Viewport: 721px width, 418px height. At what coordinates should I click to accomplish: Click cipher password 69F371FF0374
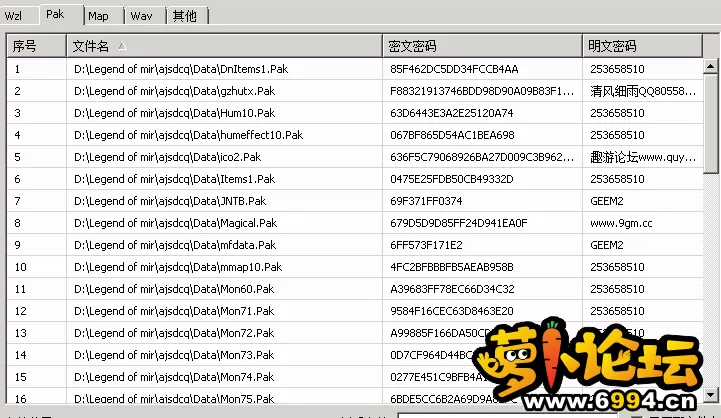point(426,201)
